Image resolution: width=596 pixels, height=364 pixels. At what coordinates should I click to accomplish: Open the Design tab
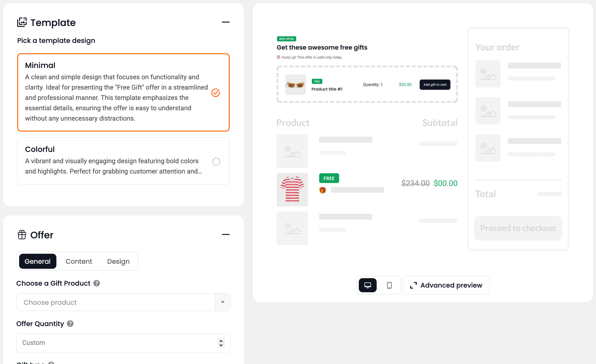click(x=118, y=261)
